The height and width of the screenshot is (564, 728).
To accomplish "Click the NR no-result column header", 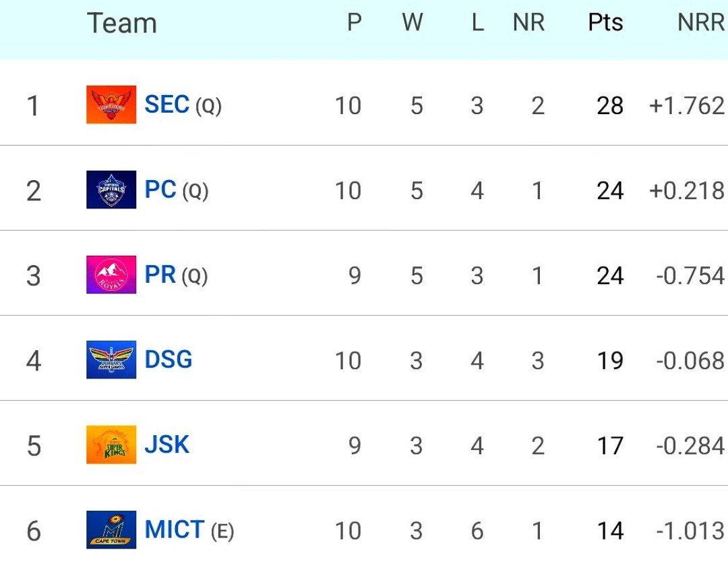I will pos(528,23).
